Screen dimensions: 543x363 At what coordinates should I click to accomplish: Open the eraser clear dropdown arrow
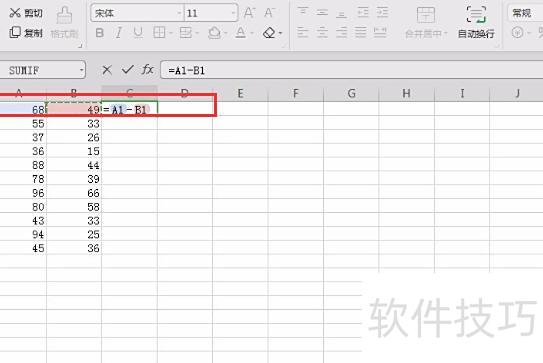click(280, 33)
